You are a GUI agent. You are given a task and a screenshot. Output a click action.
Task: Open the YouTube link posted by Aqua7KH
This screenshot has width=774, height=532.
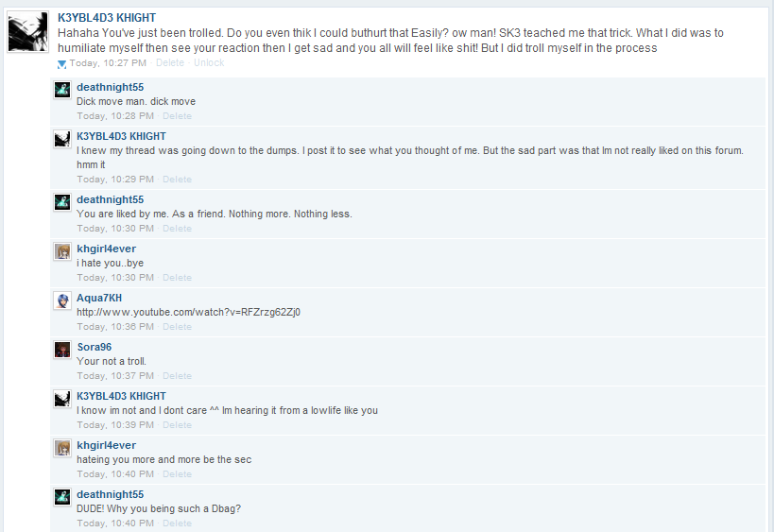pos(188,312)
